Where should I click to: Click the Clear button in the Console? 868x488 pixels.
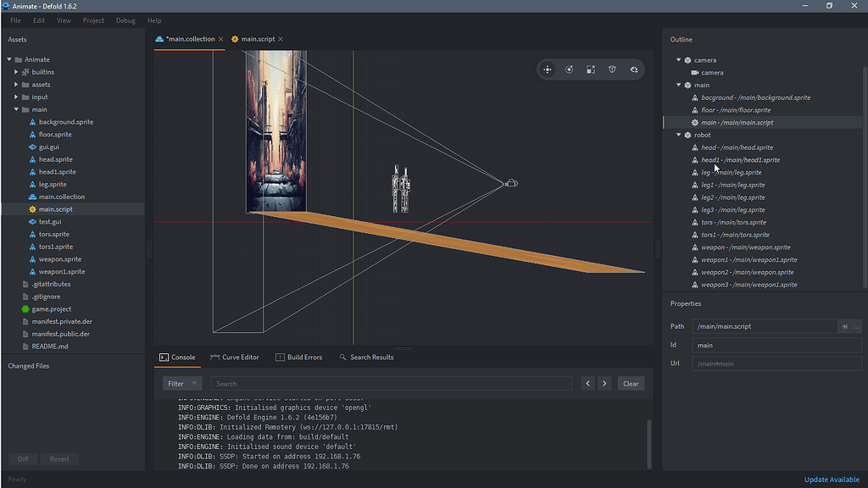[631, 383]
